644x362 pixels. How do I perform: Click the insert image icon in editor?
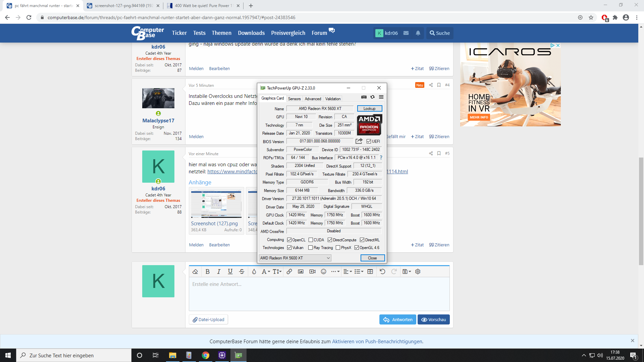coord(301,271)
